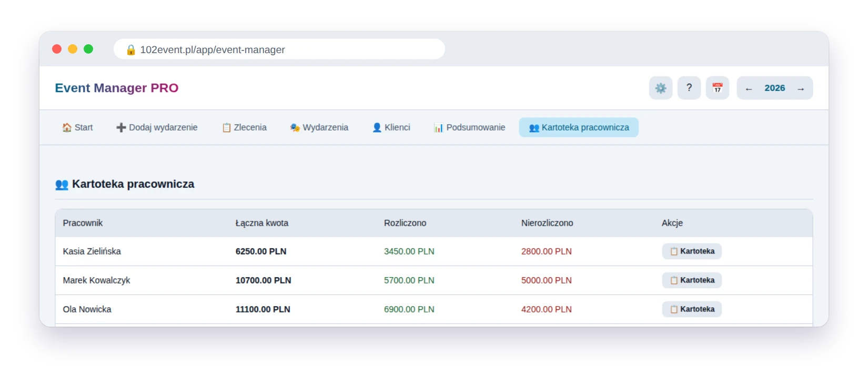
Task: Open help with the question mark button
Action: 689,88
